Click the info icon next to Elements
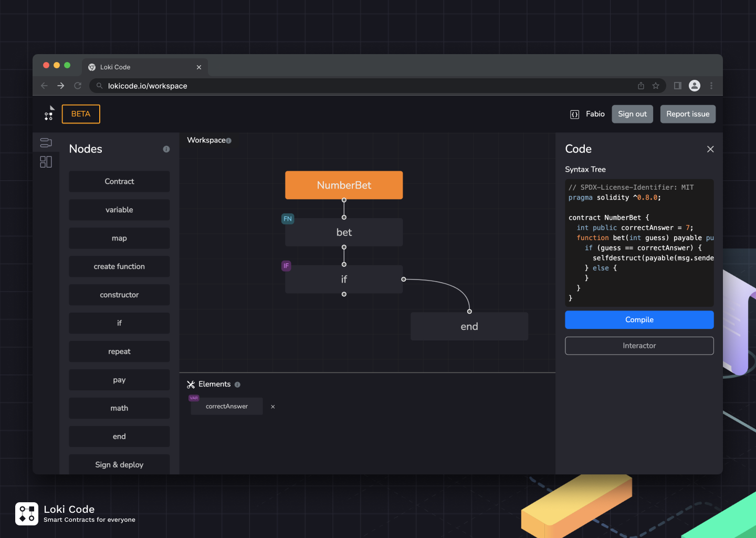Viewport: 756px width, 538px height. pos(237,385)
